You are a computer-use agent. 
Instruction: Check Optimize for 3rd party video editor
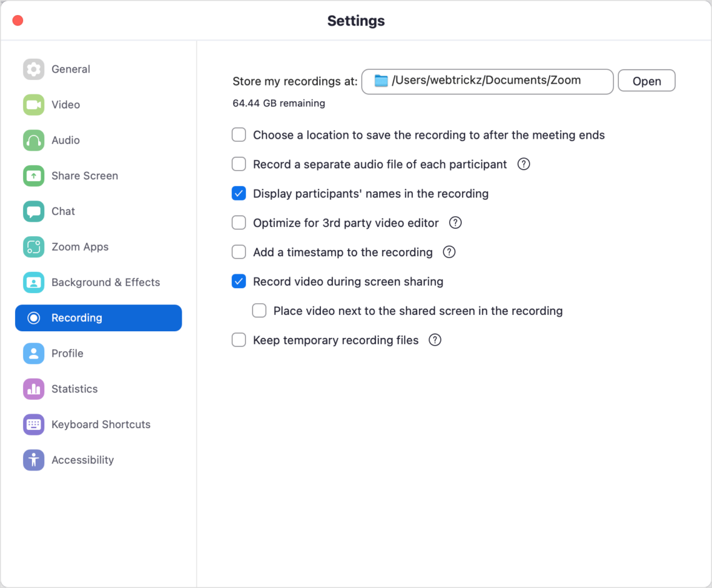(x=239, y=223)
